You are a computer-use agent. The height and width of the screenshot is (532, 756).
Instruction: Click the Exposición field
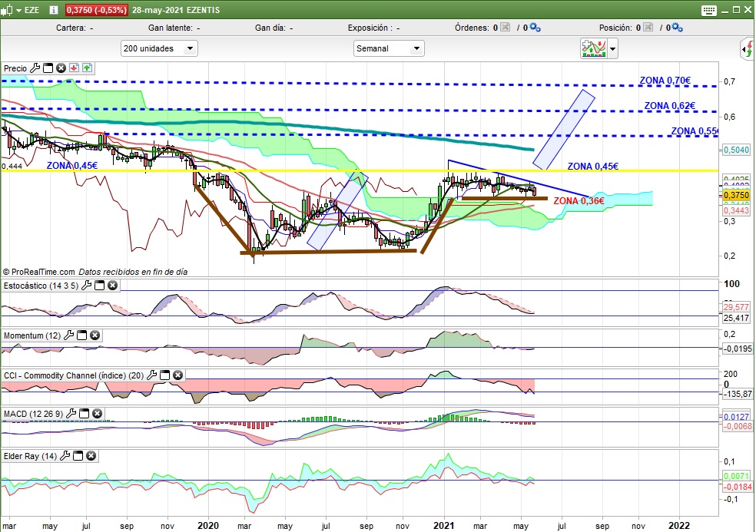click(x=373, y=28)
